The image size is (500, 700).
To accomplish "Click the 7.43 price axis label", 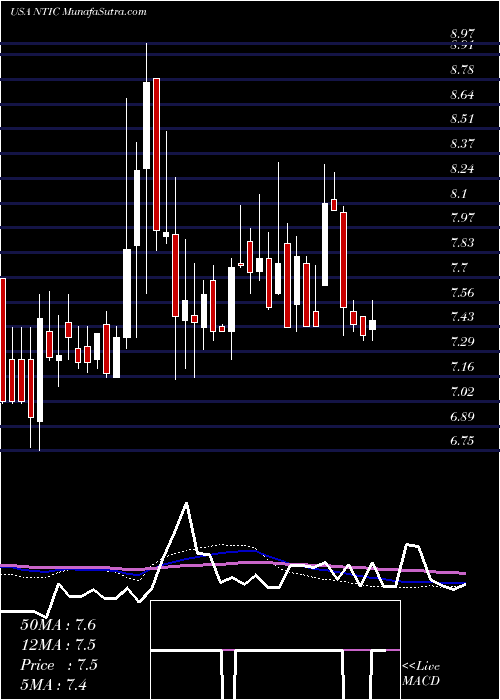I will point(462,317).
